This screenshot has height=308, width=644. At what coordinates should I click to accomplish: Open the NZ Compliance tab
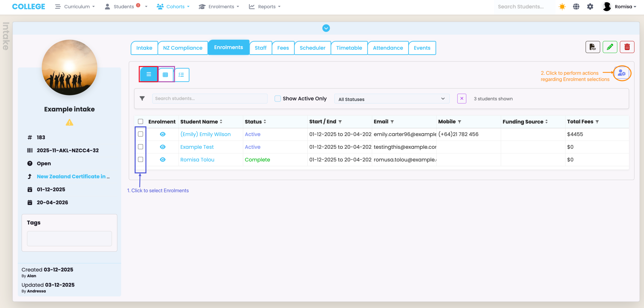click(183, 48)
